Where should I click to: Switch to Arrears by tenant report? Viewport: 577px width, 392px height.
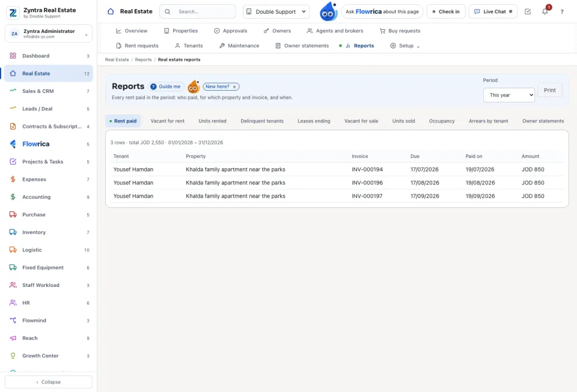[x=488, y=121]
